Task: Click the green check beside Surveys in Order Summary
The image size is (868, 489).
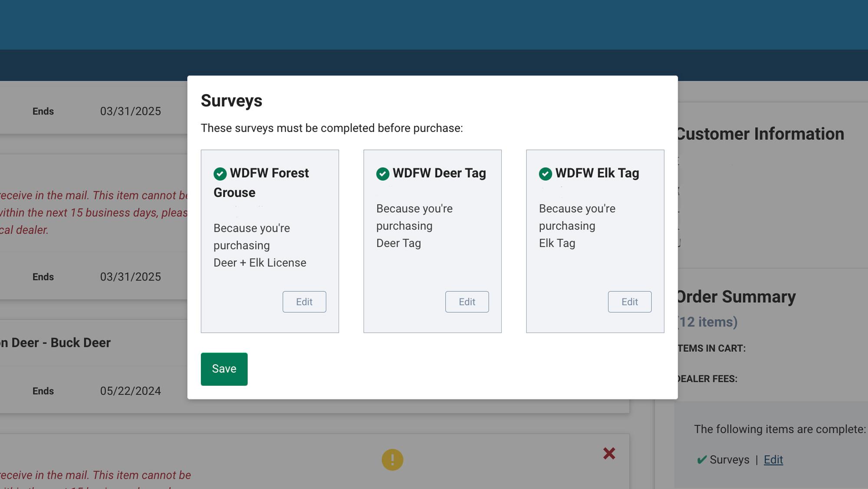Action: point(702,459)
